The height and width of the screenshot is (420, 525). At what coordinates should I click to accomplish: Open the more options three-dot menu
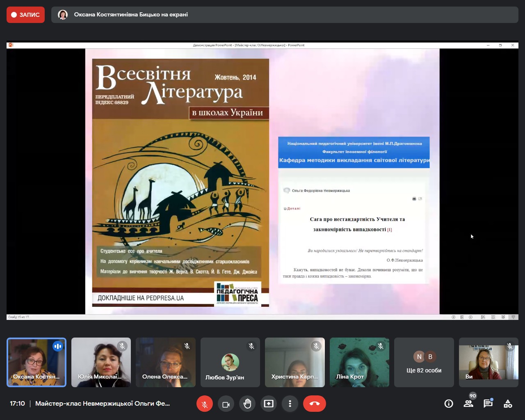tap(290, 404)
